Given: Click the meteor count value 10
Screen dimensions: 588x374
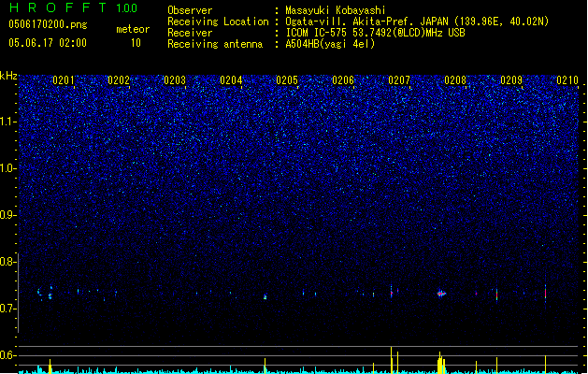Looking at the screenshot, I should click(x=136, y=43).
